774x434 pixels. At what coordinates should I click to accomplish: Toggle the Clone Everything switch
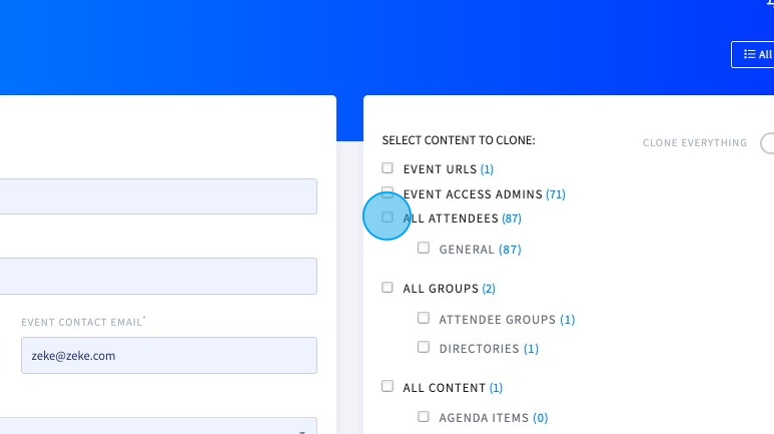click(767, 143)
